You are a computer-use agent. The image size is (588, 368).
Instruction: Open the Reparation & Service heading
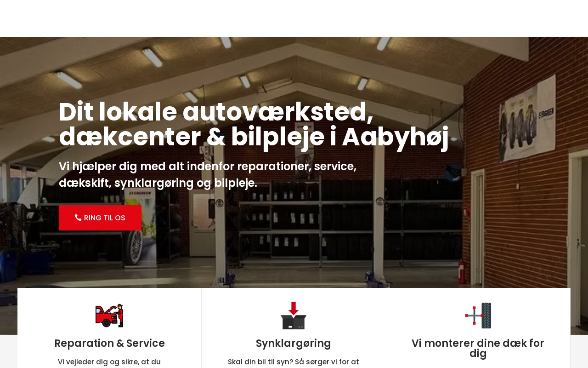pyautogui.click(x=109, y=343)
